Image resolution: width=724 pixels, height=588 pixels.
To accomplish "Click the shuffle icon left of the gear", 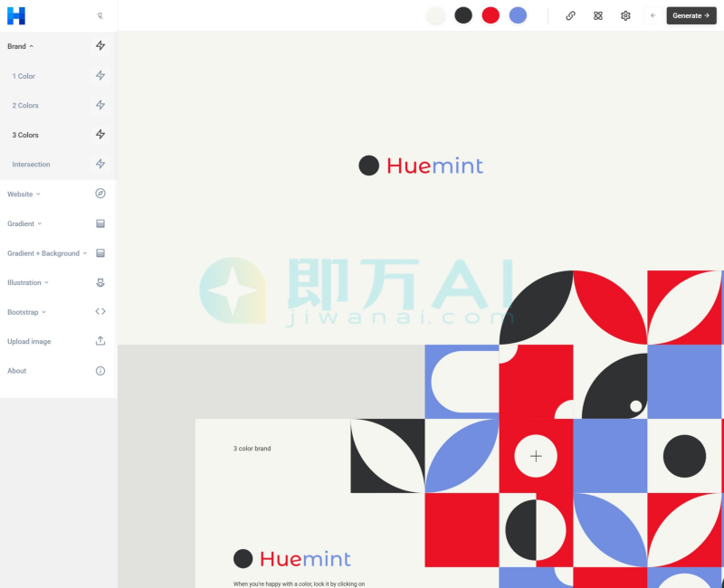I will (x=598, y=15).
